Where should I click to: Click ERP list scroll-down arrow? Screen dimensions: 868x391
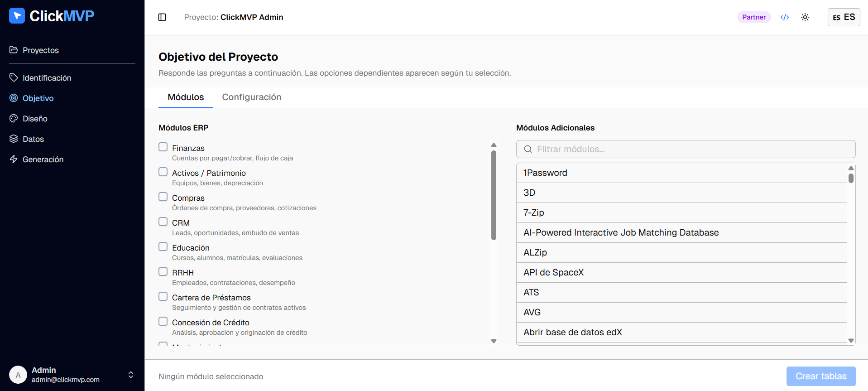[x=494, y=341]
